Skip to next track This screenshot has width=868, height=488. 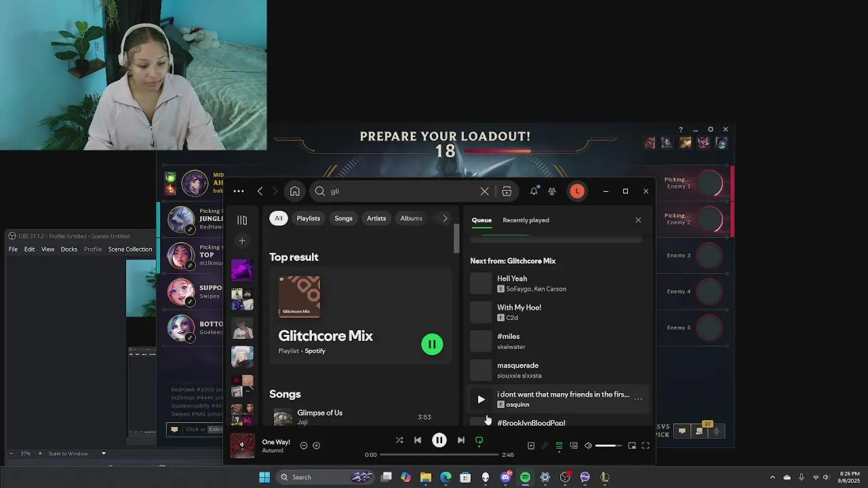coord(461,441)
